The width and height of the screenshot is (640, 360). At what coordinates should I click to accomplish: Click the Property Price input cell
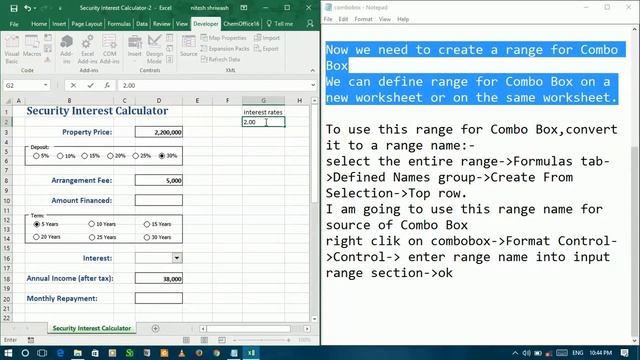tap(159, 132)
